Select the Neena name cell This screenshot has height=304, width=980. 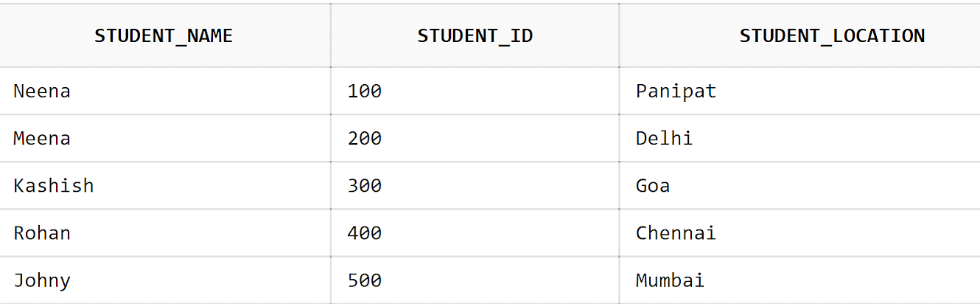(x=164, y=91)
